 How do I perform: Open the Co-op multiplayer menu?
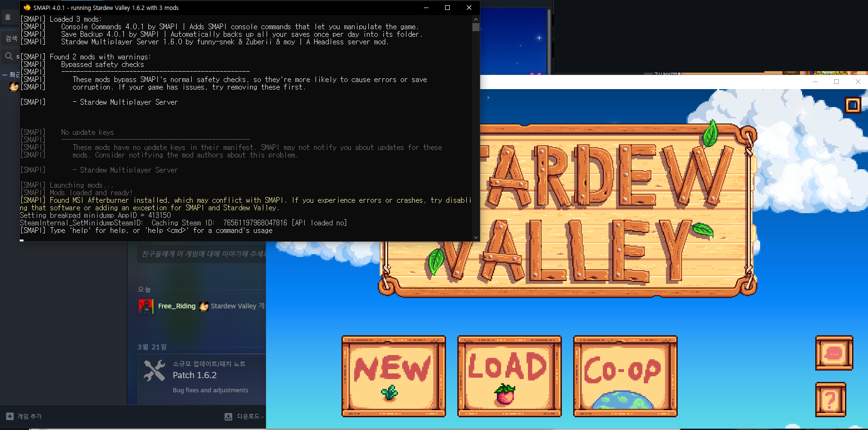(x=625, y=376)
